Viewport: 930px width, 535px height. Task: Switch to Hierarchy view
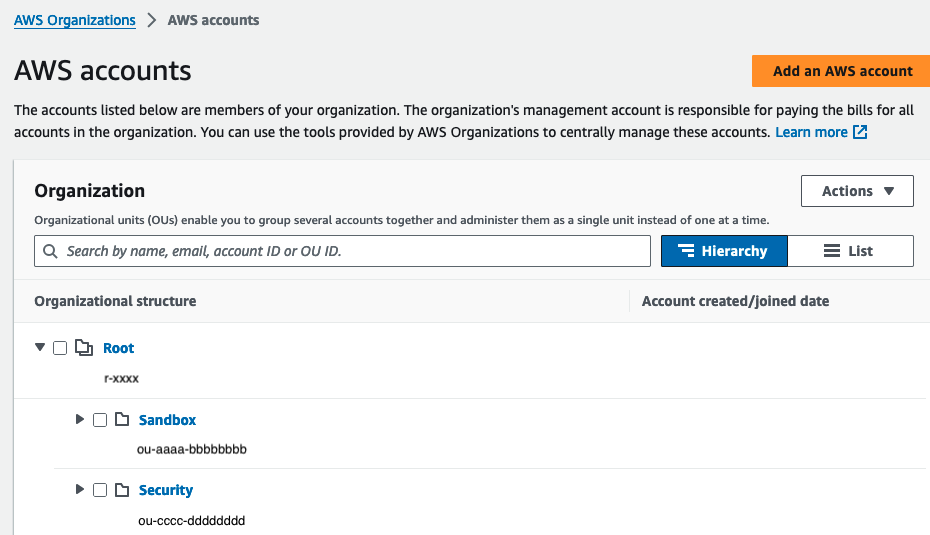point(724,251)
